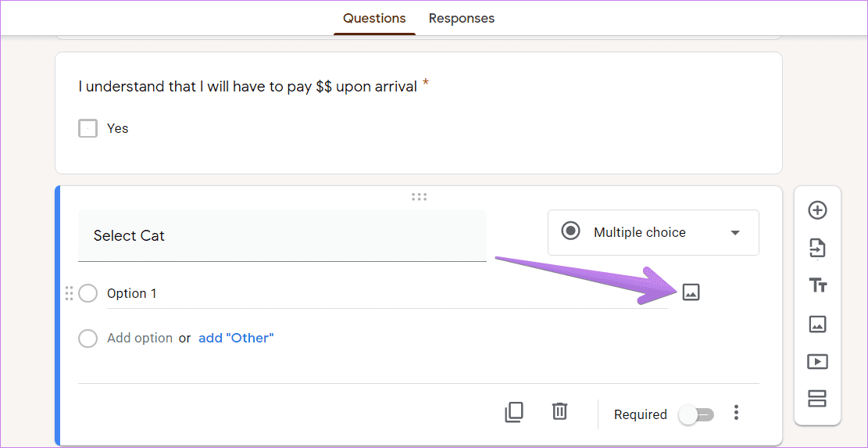The height and width of the screenshot is (448, 868).
Task: Select the Option 1 radio button
Action: pos(88,293)
